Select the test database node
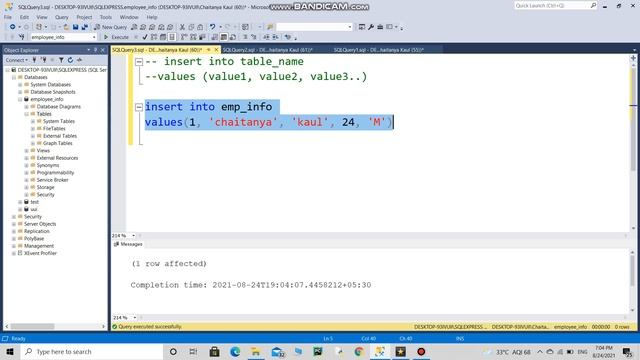The width and height of the screenshot is (640, 360). [34, 202]
